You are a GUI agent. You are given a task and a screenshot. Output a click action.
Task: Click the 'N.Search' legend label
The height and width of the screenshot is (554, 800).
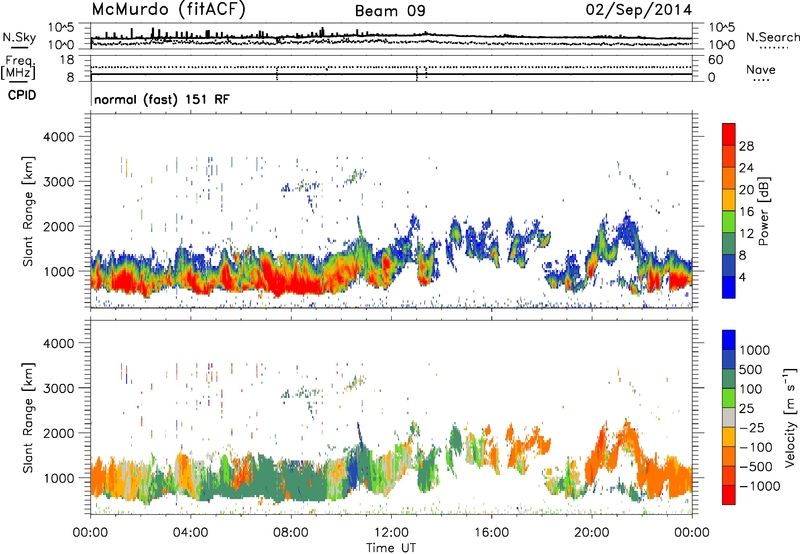[772, 37]
